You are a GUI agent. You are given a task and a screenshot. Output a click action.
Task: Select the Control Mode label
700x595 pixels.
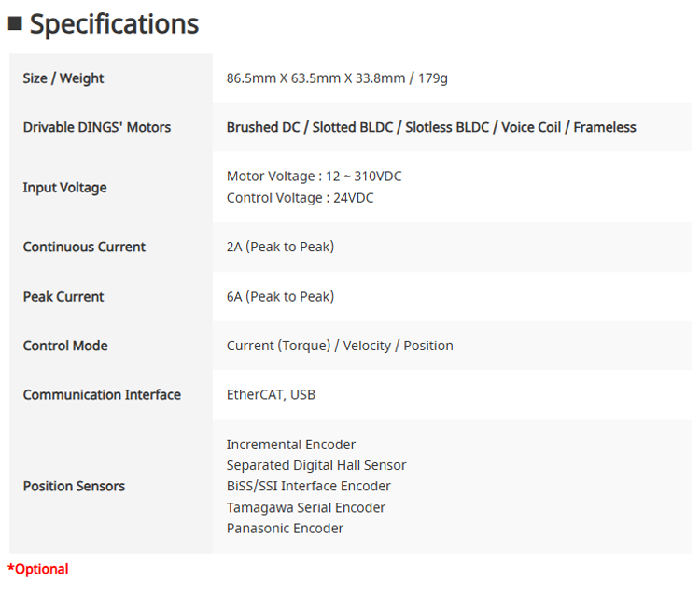pyautogui.click(x=65, y=346)
